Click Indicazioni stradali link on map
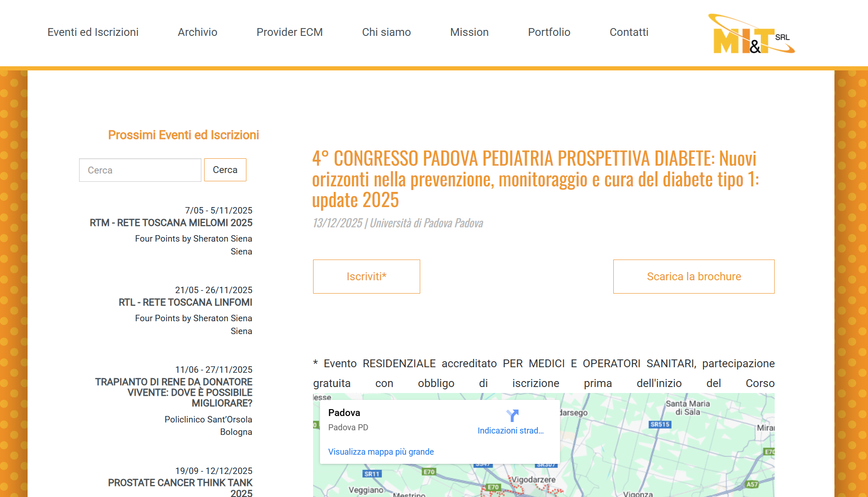The image size is (868, 497). [x=510, y=431]
